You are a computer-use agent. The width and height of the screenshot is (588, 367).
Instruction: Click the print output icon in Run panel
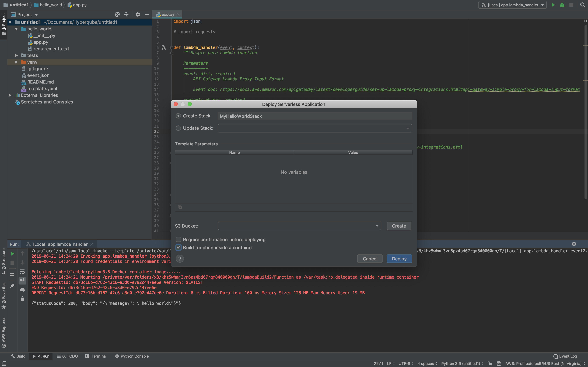click(22, 290)
